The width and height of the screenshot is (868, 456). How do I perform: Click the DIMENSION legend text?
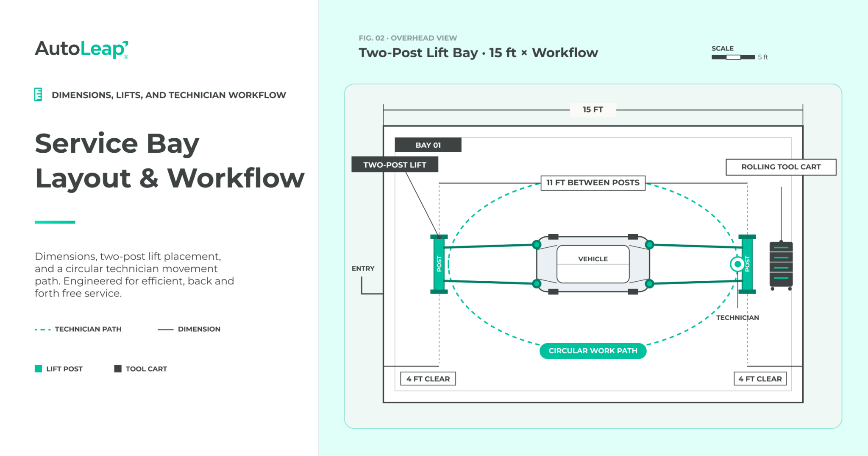[199, 329]
